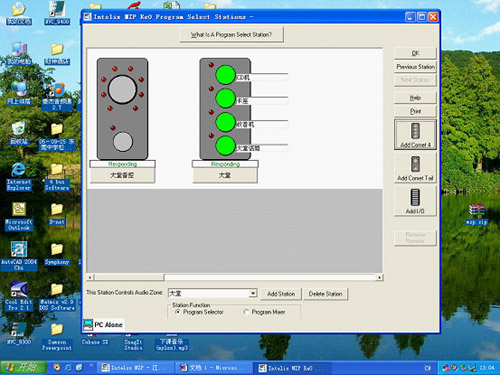Click the third green button labeled 收音机
This screenshot has height=375, width=500.
click(225, 122)
